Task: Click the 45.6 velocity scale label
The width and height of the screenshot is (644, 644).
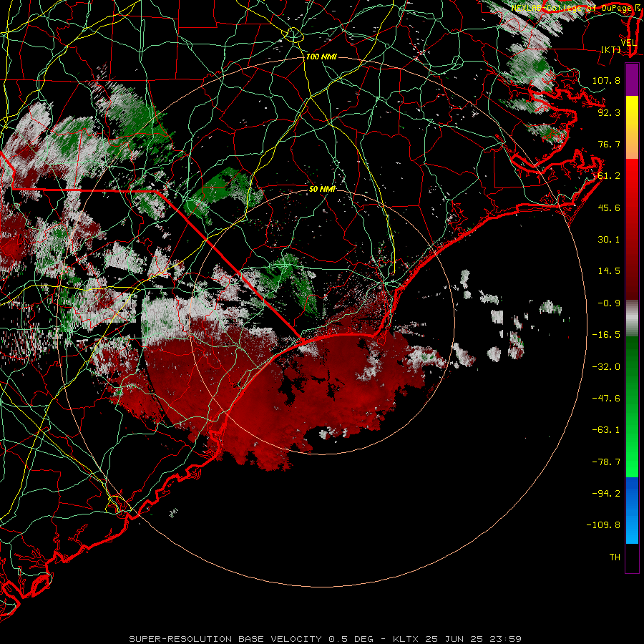Action: click(609, 208)
